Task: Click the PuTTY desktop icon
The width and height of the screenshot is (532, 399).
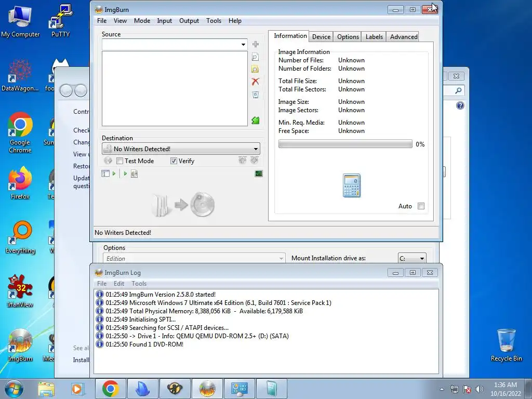Action: [60, 20]
